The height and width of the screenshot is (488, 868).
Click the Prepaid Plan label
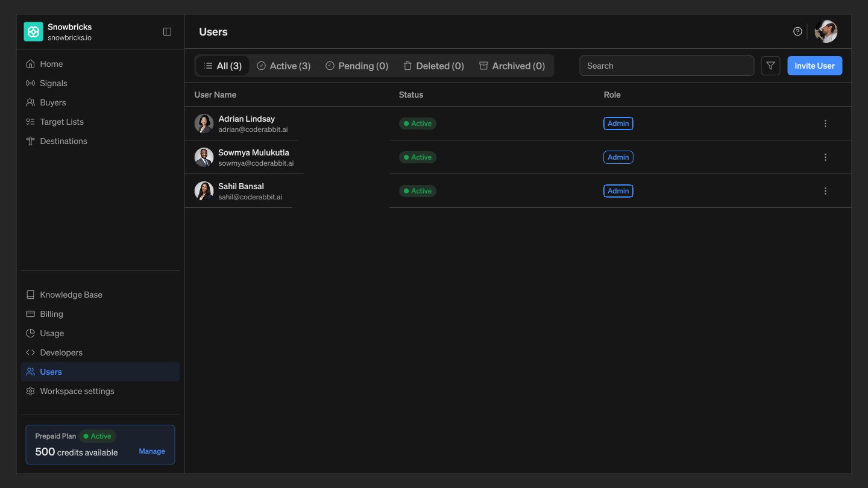55,436
